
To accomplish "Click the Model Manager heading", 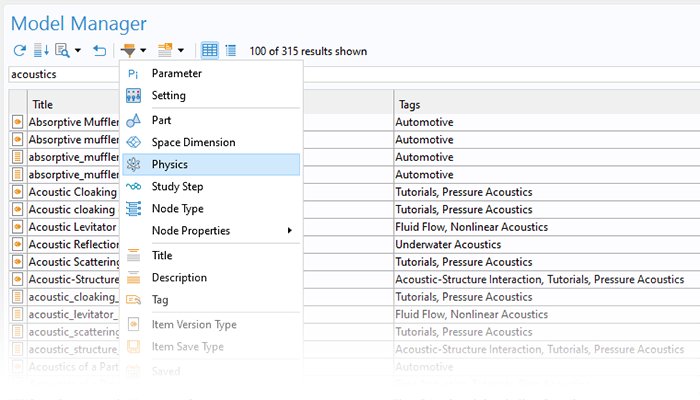I will point(79,24).
